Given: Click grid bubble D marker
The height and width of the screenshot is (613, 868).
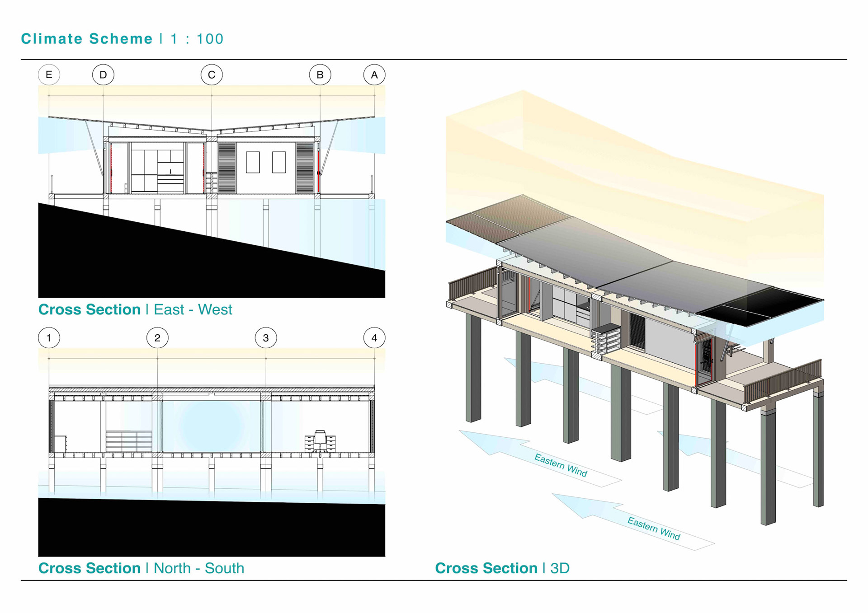Looking at the screenshot, I should pyautogui.click(x=103, y=75).
